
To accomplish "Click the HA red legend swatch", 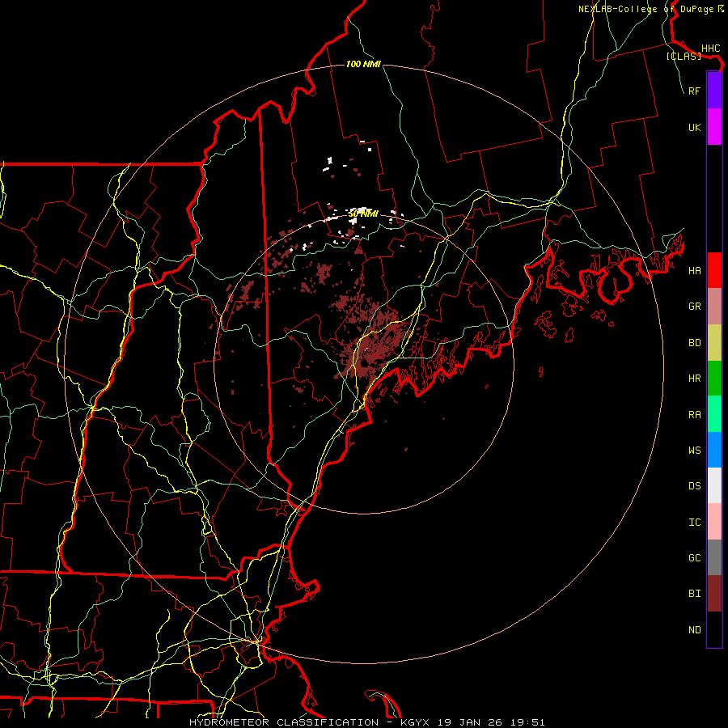I will pos(714,270).
